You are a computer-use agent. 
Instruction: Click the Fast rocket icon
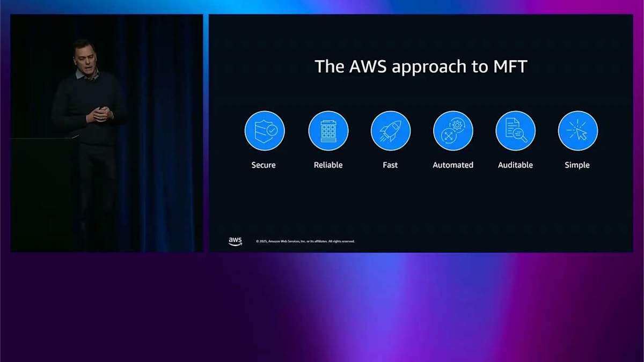click(x=391, y=131)
